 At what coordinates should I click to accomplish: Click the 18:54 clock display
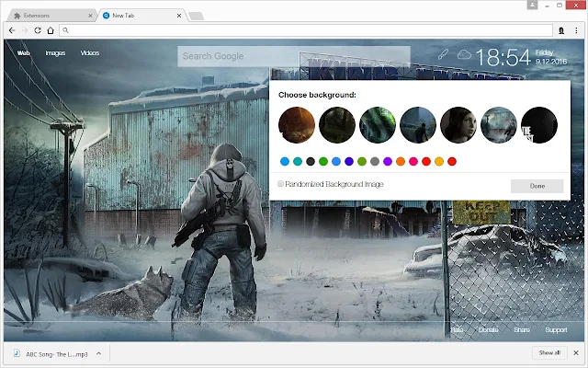503,57
